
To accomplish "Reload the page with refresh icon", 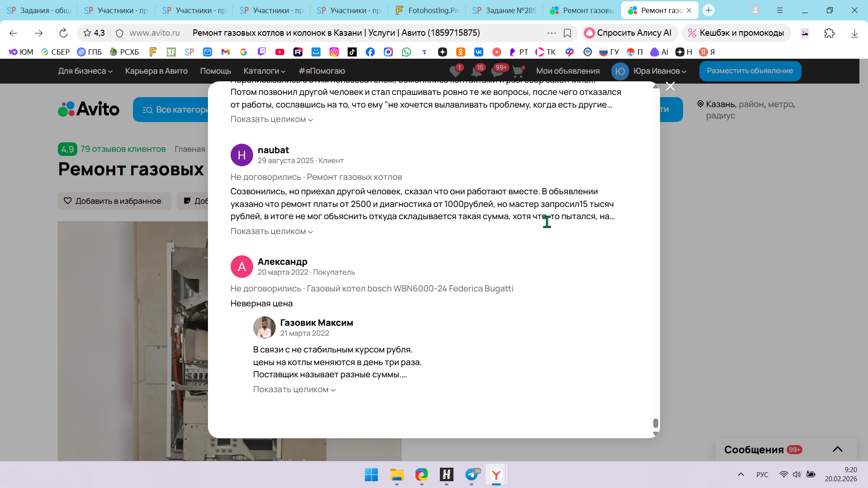I will click(x=63, y=33).
